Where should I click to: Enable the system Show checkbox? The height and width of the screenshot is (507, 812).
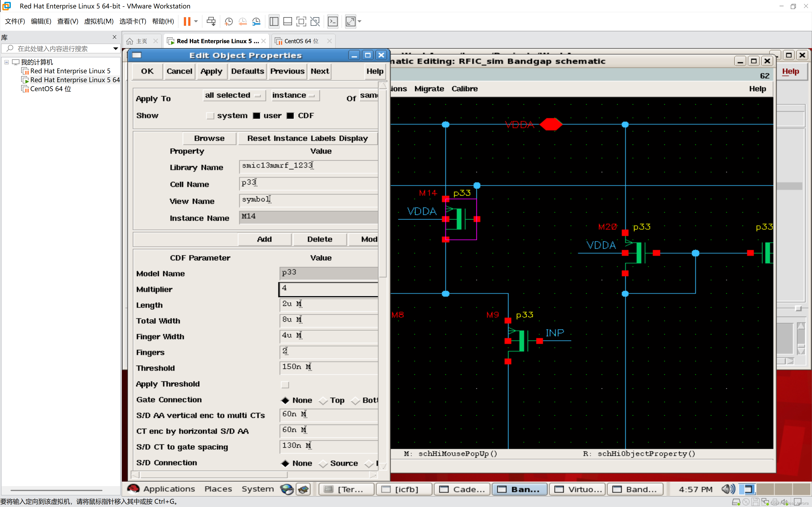click(x=210, y=116)
